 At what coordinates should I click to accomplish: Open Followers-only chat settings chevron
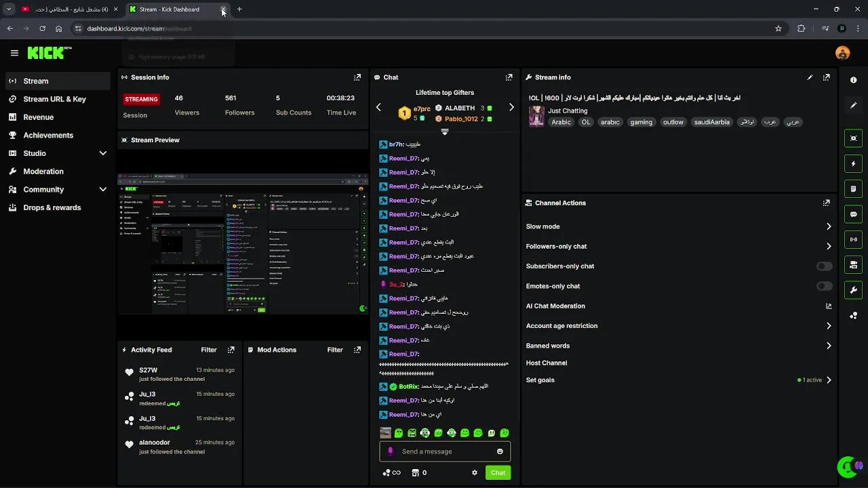tap(829, 247)
